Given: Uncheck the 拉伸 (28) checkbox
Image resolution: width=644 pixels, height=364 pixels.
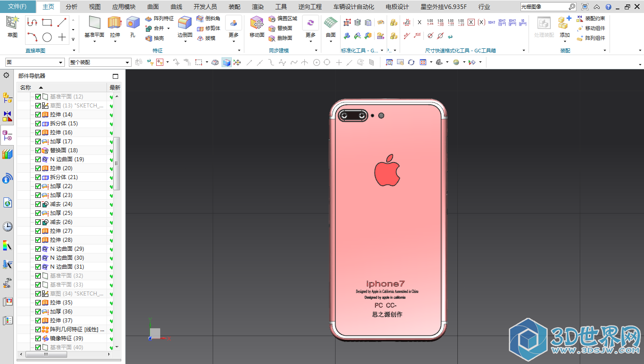Looking at the screenshot, I should tap(38, 240).
